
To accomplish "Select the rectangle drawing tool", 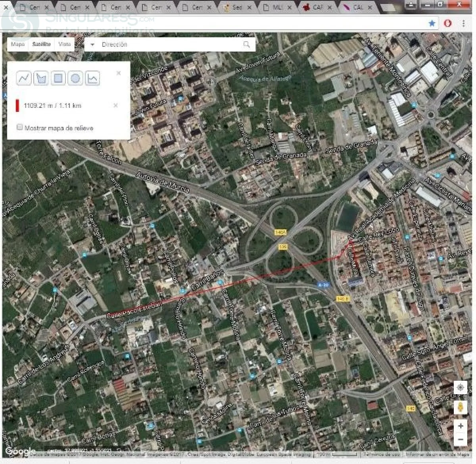I will click(x=58, y=78).
